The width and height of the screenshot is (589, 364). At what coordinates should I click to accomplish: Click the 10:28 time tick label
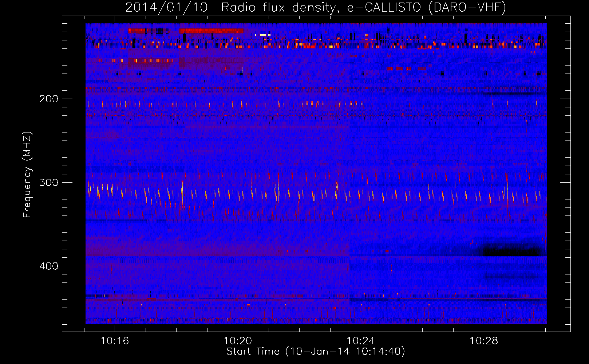point(484,341)
